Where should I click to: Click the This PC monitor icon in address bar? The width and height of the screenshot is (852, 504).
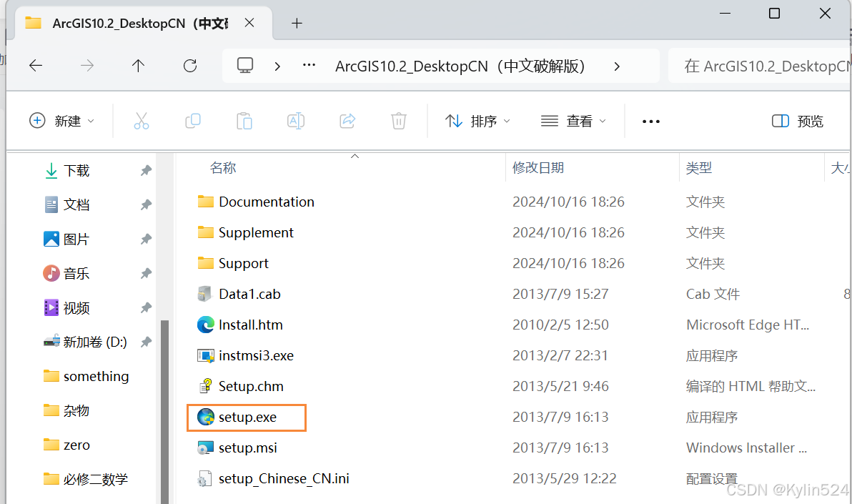245,65
